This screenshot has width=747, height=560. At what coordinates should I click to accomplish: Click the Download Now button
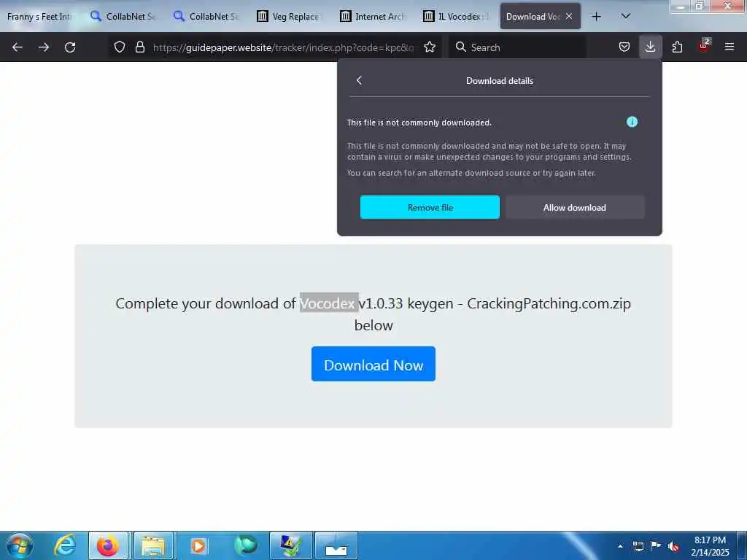coord(373,365)
